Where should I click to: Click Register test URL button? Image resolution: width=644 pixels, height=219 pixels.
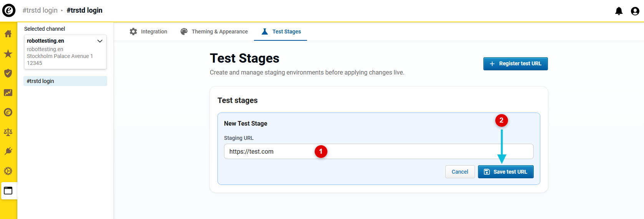(515, 64)
